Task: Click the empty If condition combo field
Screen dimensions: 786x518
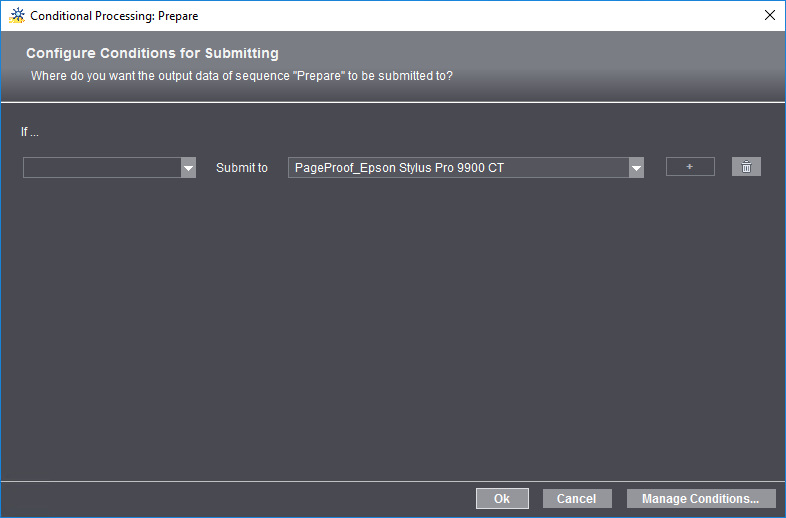Action: click(x=101, y=168)
